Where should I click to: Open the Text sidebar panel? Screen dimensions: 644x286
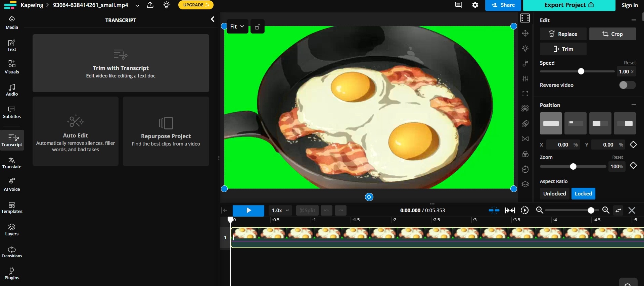tap(12, 45)
